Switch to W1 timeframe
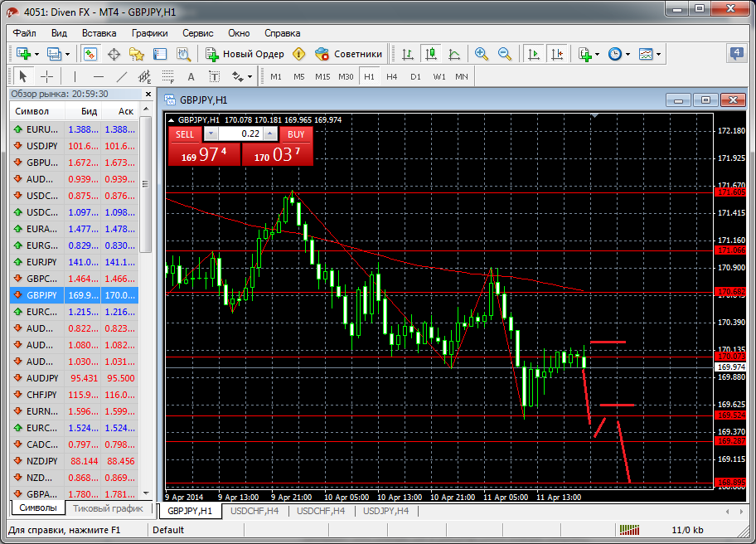756x544 pixels. (439, 76)
